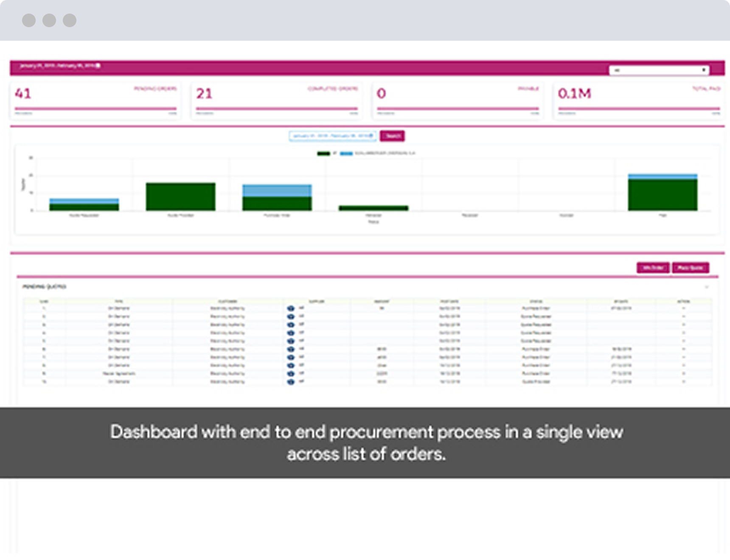Collapse the Pending Quotes panel using its chevron

tap(707, 287)
